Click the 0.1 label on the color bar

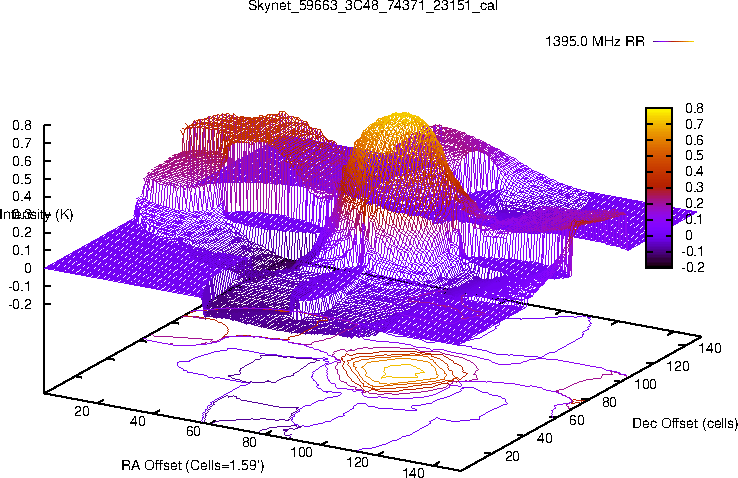pos(694,219)
